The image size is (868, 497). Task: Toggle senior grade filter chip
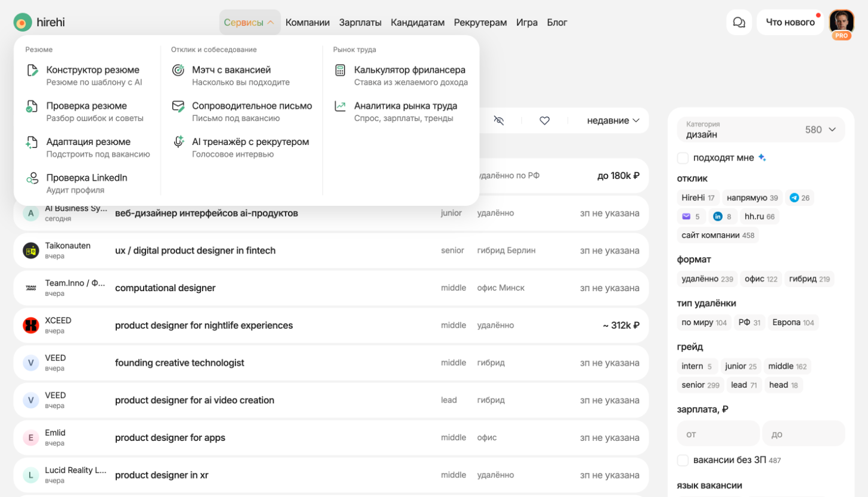(x=700, y=385)
